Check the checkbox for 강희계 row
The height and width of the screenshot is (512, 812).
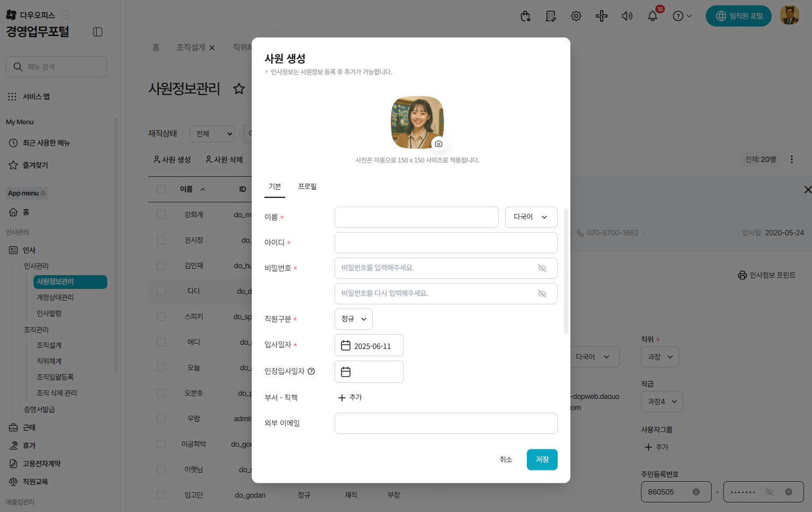[x=161, y=215]
